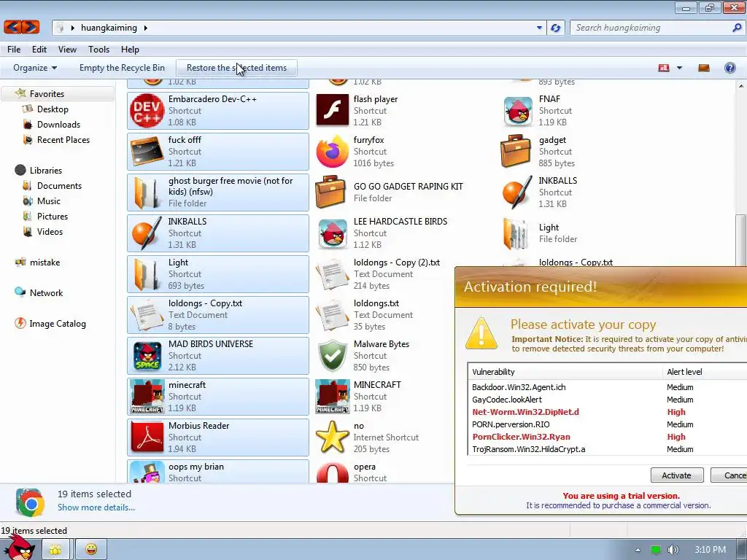Select the oops my brian icon
This screenshot has height=560, width=747.
[147, 472]
